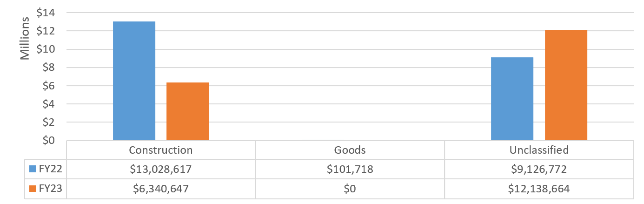Select the Millions axis title
Viewport: 644px width, 204px height.
pos(25,40)
